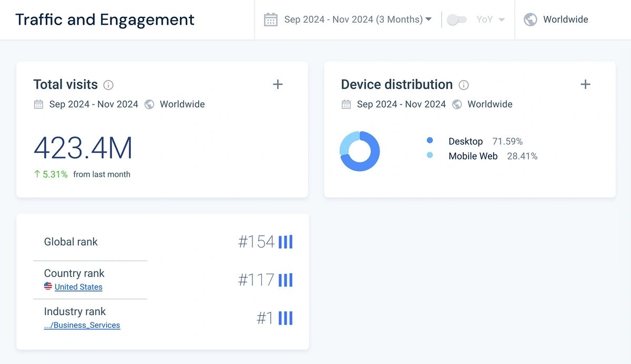
Task: Click the globe icon in the Device distribution card
Action: pos(456,104)
